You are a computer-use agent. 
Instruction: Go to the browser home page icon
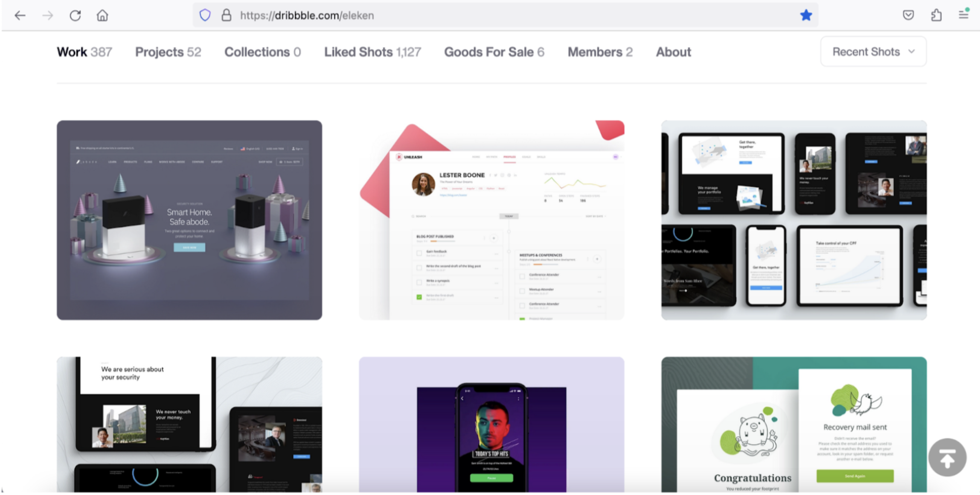(102, 15)
